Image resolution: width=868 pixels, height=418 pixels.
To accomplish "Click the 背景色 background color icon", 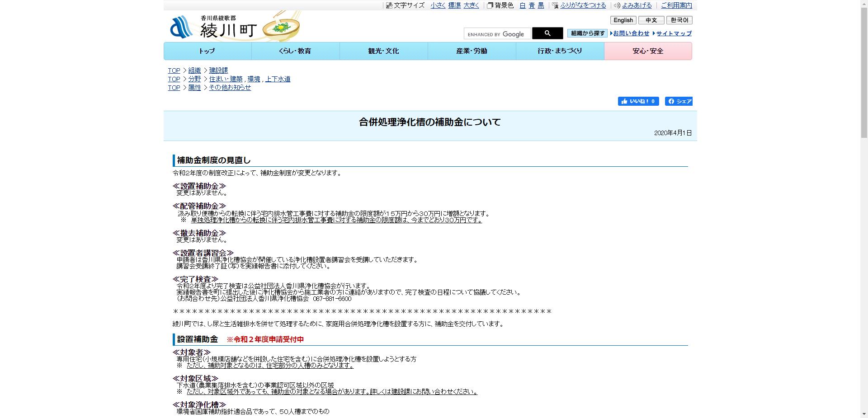I will (490, 5).
